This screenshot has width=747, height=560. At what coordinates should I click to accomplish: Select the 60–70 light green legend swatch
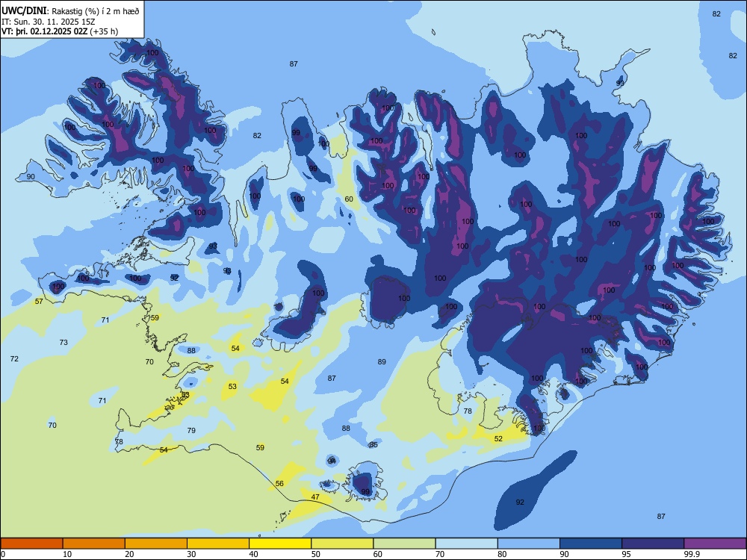(404, 544)
